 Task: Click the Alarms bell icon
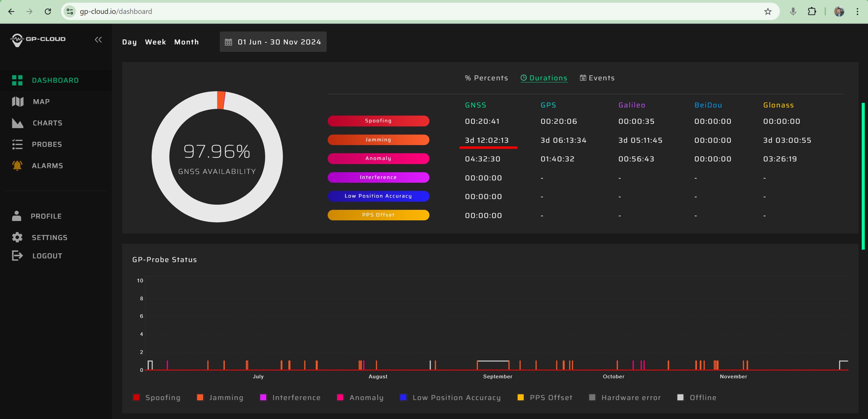click(x=17, y=166)
